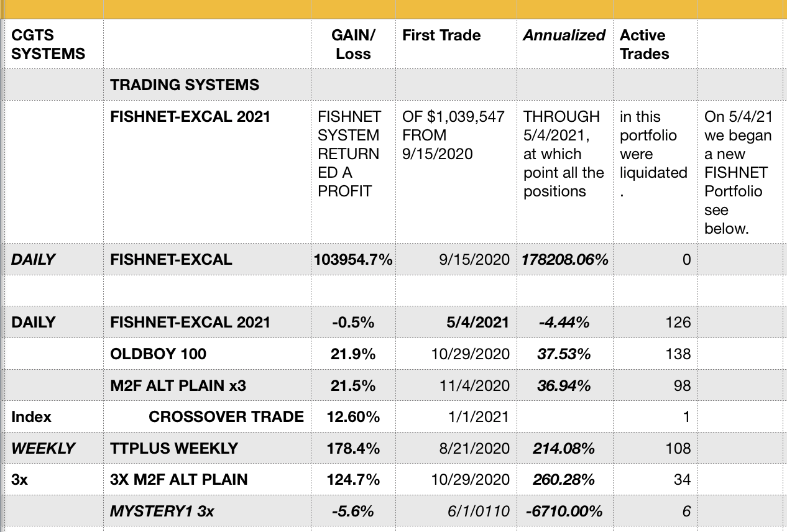Select the 3X M2F ALT PLAIN cell
This screenshot has height=532, width=787.
click(179, 480)
